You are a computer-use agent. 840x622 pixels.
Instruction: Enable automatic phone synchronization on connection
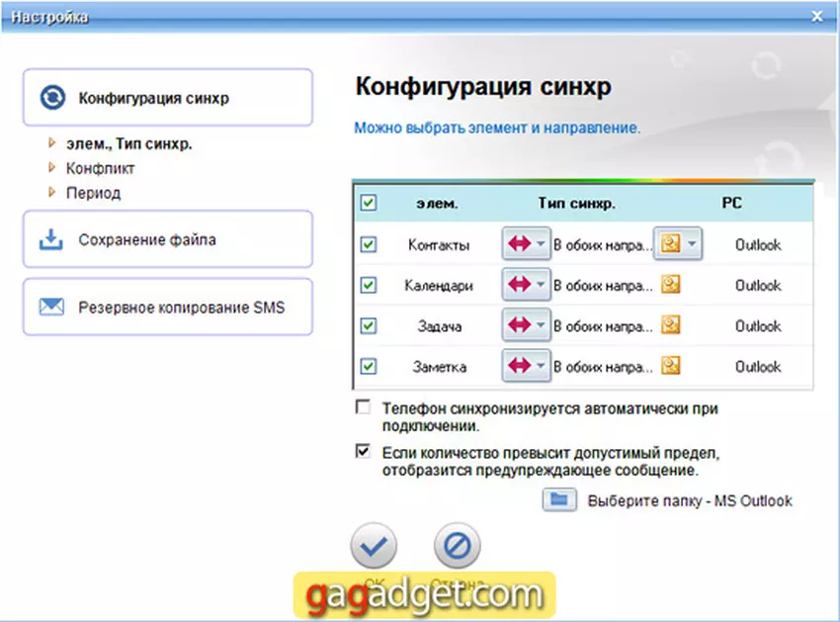(x=364, y=407)
